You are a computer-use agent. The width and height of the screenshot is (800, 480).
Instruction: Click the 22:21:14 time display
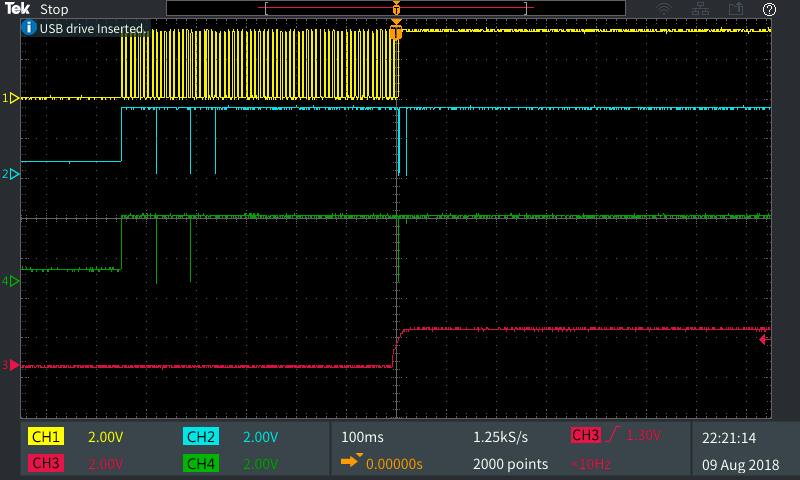(x=729, y=438)
